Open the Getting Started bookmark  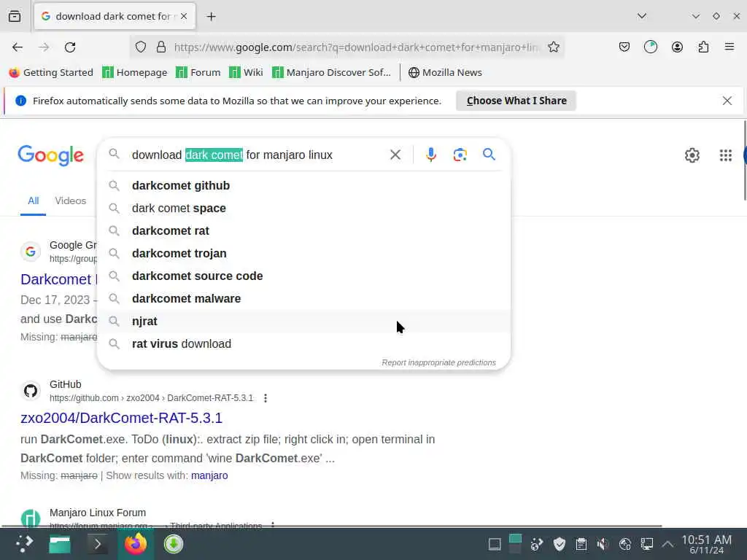[51, 72]
